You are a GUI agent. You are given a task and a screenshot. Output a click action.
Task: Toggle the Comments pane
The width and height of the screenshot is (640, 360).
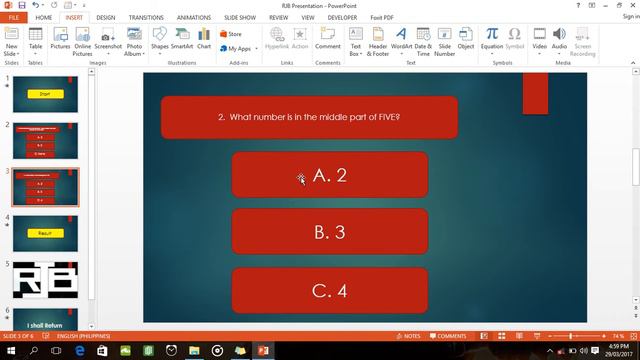[448, 336]
